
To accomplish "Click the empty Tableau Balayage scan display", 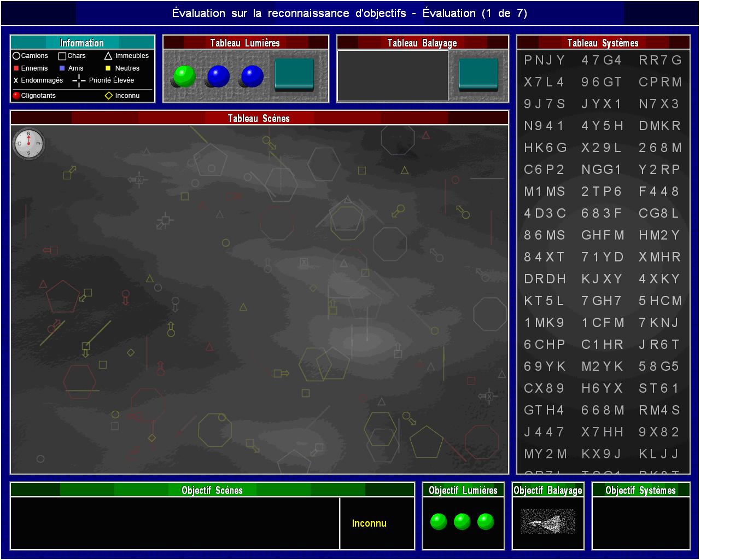I will pos(393,75).
